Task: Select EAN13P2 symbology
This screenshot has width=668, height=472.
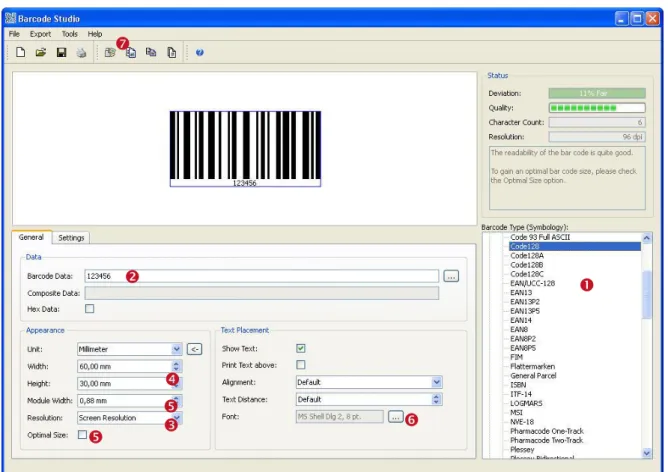Action: pyautogui.click(x=525, y=302)
